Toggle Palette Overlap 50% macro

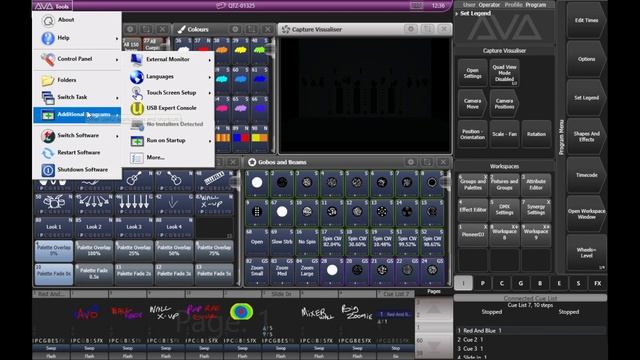point(174,251)
